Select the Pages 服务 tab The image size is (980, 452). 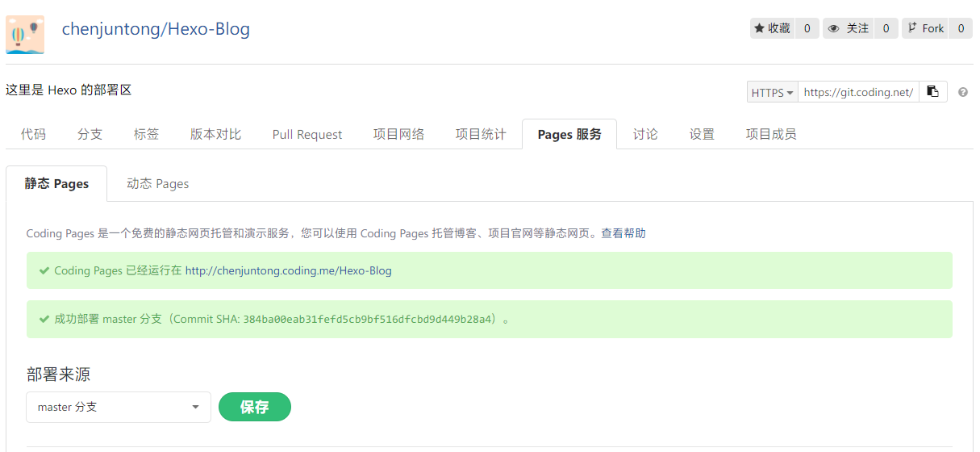(569, 134)
